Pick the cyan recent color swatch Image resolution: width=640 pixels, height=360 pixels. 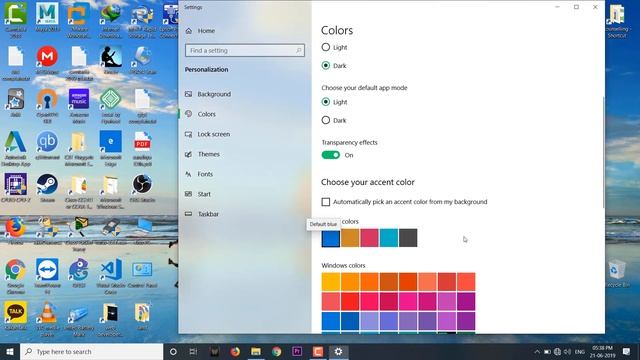click(x=389, y=238)
